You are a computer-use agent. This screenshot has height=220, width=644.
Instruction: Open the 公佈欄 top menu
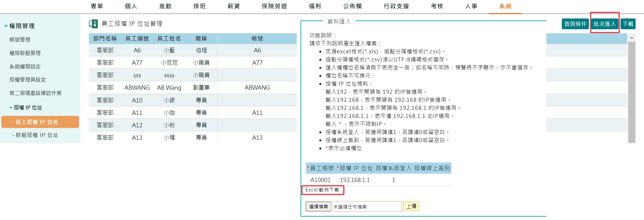tap(353, 6)
